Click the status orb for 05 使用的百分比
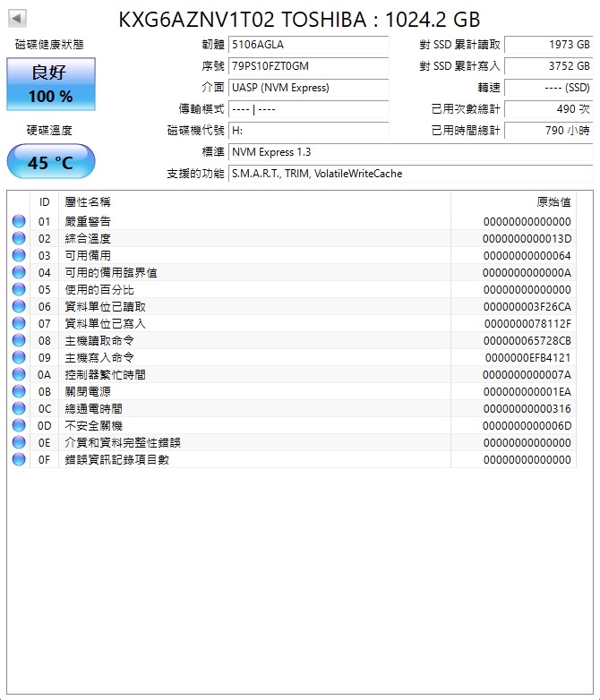 19,289
